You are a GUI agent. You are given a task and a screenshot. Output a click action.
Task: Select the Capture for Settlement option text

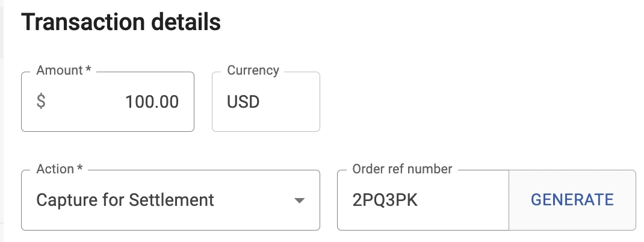pyautogui.click(x=125, y=200)
